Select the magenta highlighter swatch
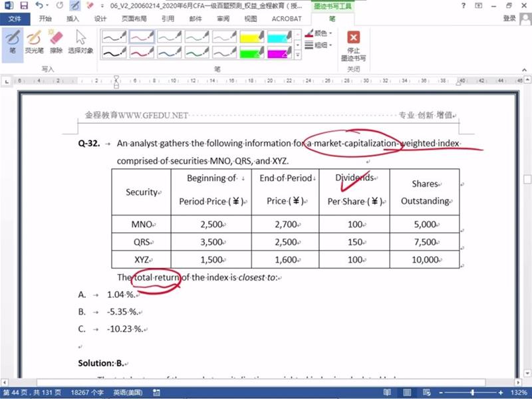Image resolution: width=532 pixels, height=399 pixels. click(x=279, y=53)
